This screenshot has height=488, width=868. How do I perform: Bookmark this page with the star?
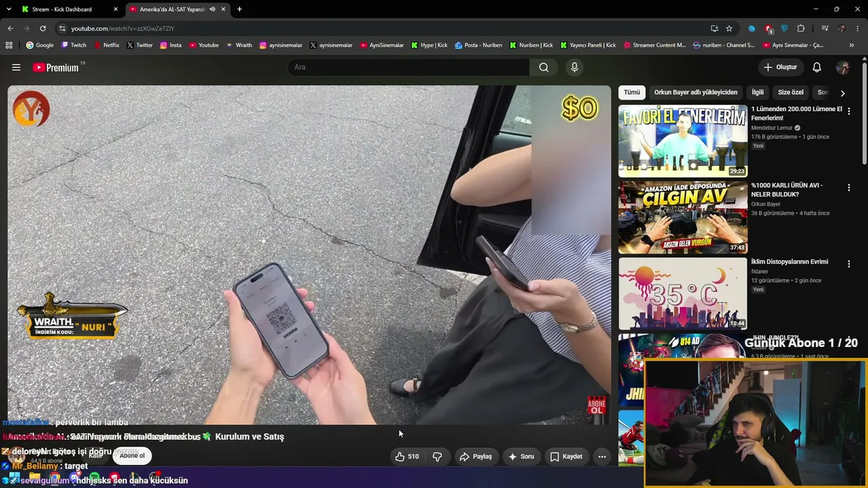729,28
